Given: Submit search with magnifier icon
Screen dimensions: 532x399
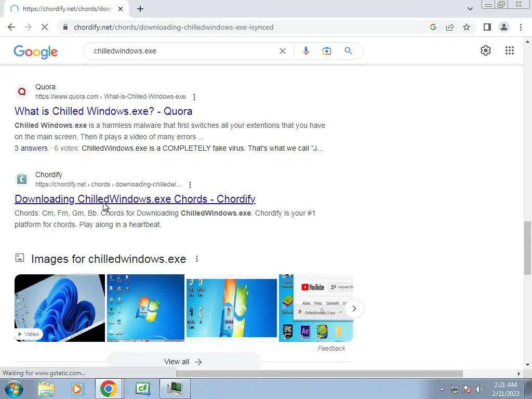Looking at the screenshot, I should click(348, 51).
